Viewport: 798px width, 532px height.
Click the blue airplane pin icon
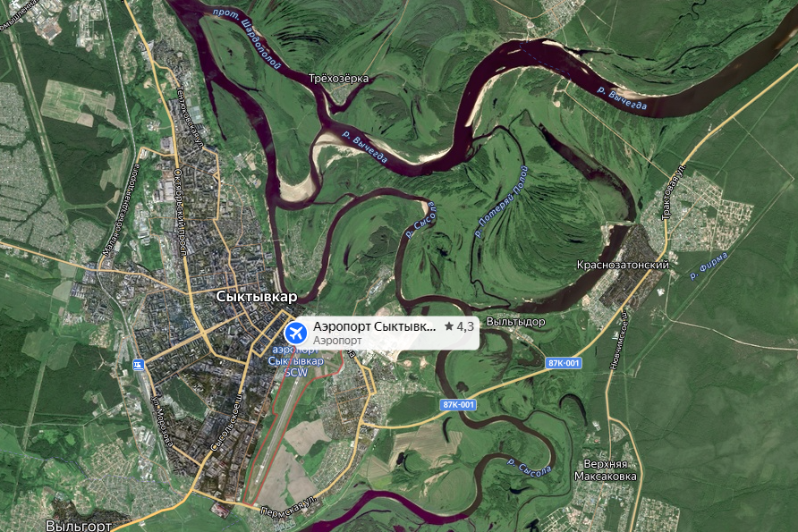tap(296, 334)
